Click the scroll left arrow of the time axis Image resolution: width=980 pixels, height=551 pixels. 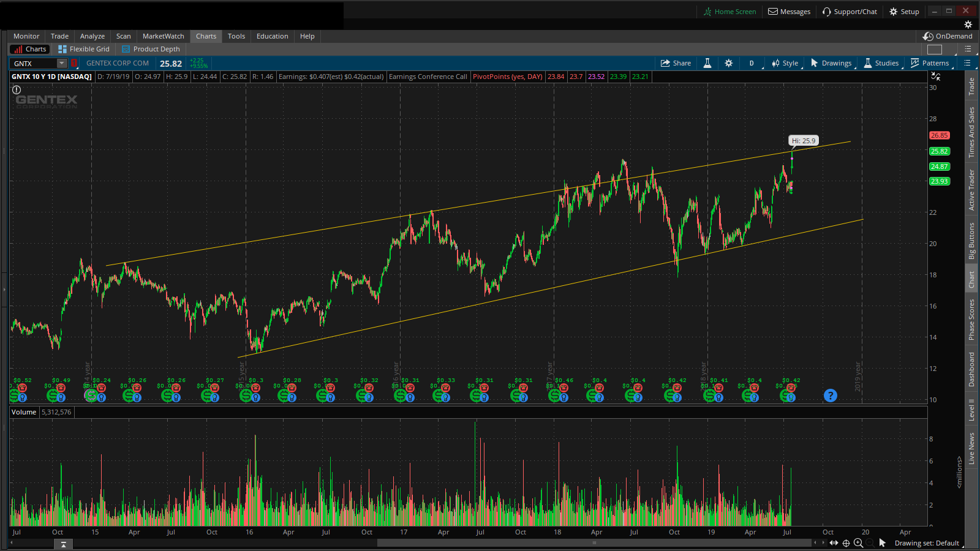point(815,543)
